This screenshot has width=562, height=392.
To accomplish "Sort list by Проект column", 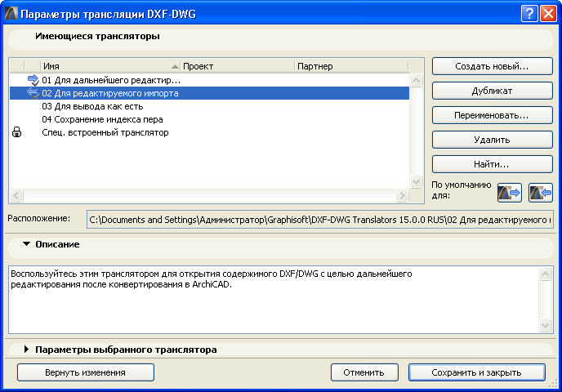I will point(237,65).
